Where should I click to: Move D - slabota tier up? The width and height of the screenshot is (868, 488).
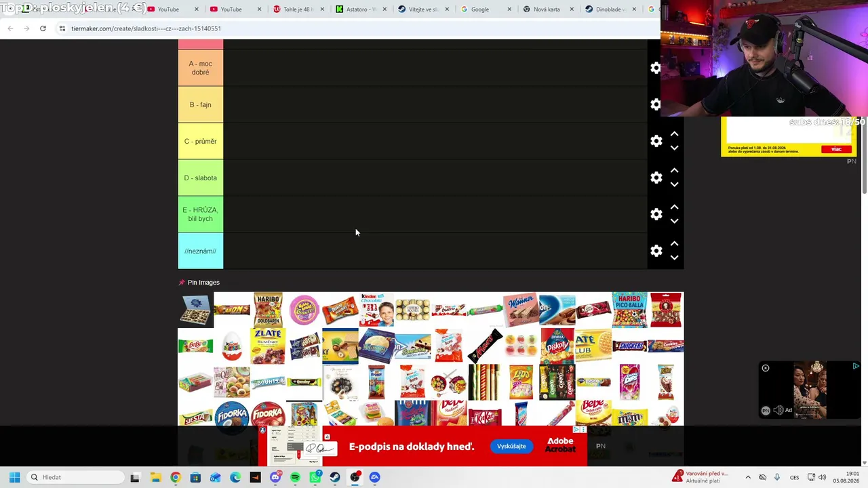(674, 171)
